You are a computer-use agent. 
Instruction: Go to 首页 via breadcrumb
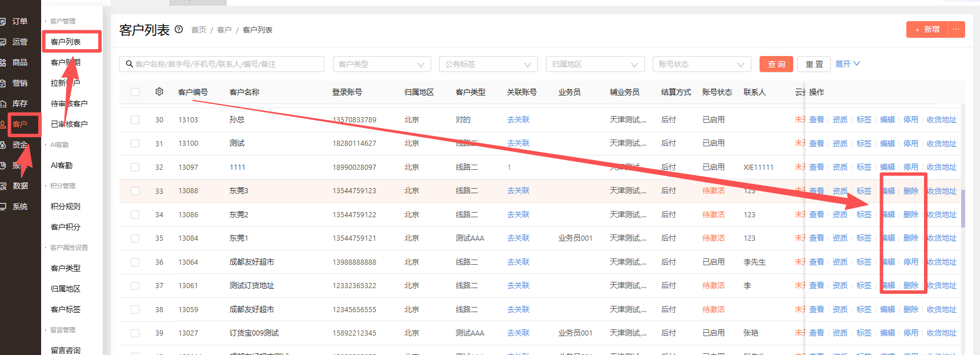click(199, 30)
